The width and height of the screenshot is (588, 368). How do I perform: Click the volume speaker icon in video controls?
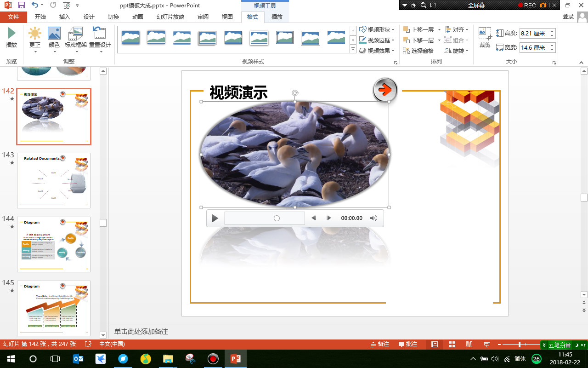pyautogui.click(x=373, y=218)
